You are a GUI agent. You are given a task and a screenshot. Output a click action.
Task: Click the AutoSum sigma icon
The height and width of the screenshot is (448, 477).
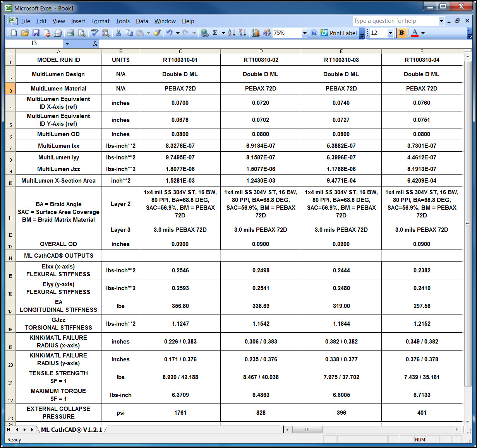coord(215,33)
